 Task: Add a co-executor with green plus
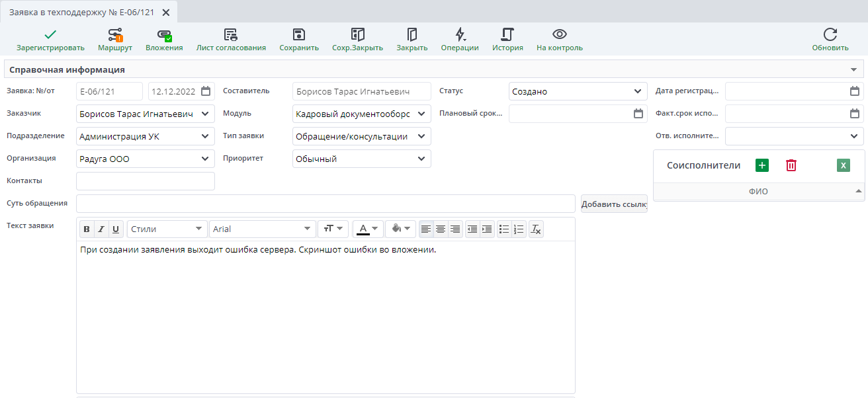[x=762, y=165]
